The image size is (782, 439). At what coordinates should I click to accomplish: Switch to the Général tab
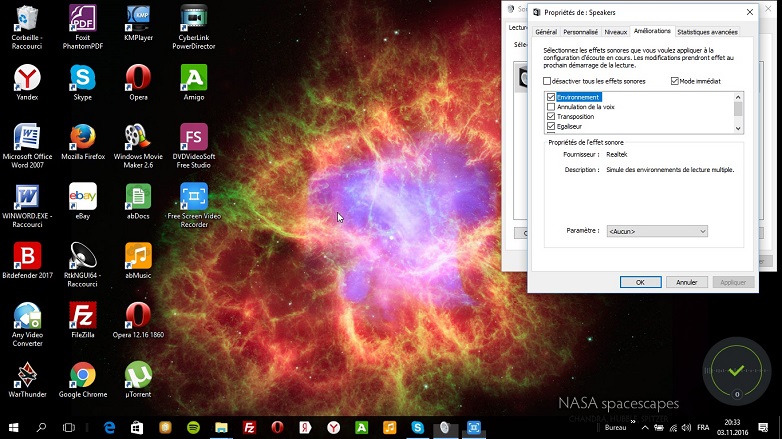tap(546, 32)
